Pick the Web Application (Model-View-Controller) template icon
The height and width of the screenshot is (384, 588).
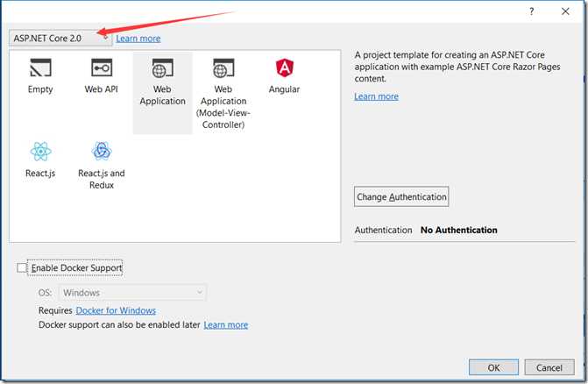[x=223, y=68]
